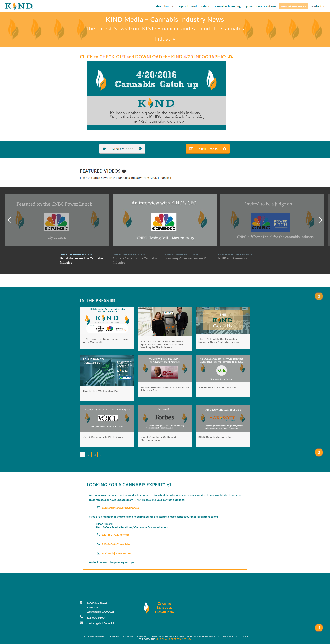Go to previous video with left arrow
The height and width of the screenshot is (644, 330).
coord(10,220)
